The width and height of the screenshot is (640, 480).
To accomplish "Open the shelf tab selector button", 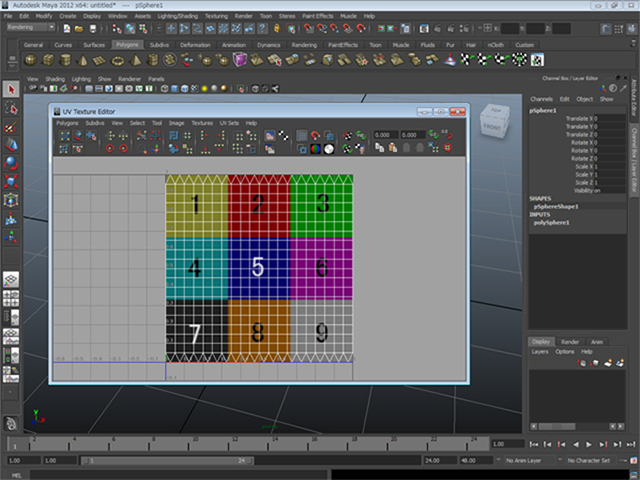I will (x=12, y=58).
